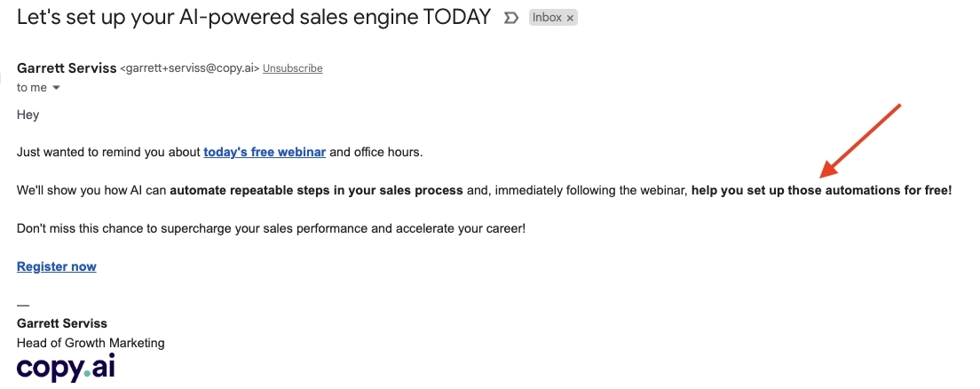Remove the Inbox label via its x
This screenshot has height=389, width=980.
tap(570, 18)
